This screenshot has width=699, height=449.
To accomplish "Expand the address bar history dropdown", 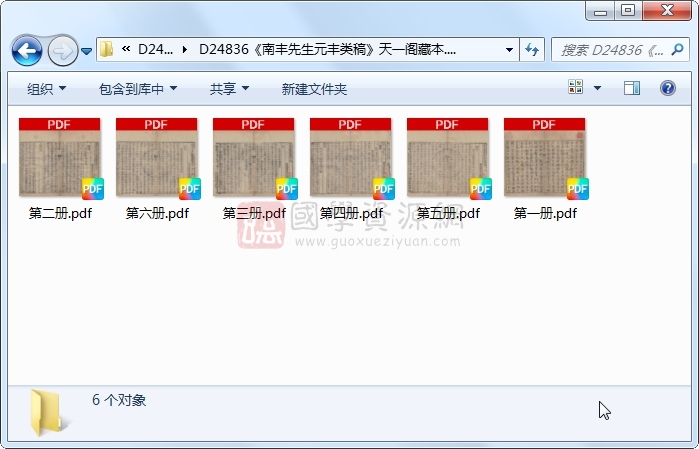I will pos(509,49).
